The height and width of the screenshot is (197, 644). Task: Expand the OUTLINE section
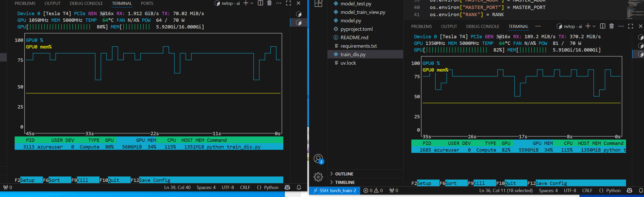pos(344,174)
